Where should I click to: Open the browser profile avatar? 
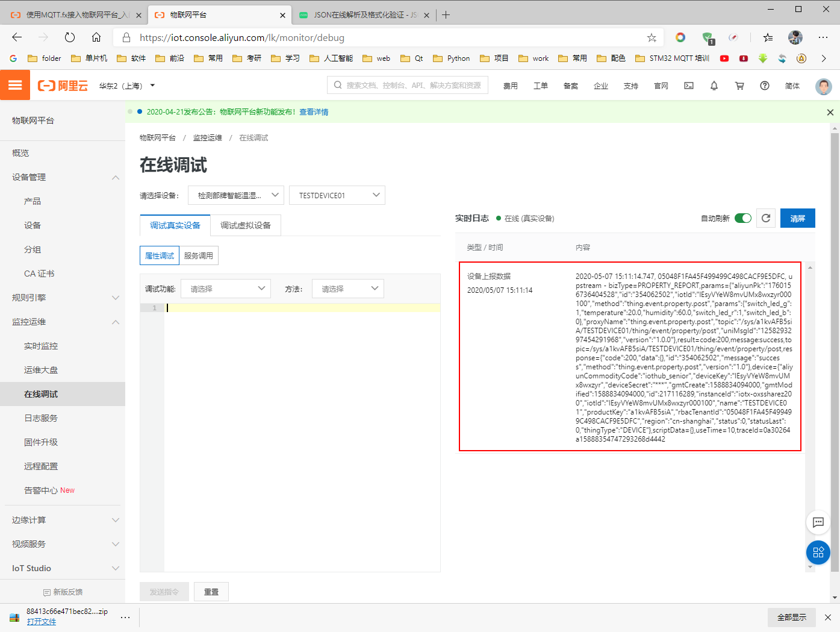(795, 37)
